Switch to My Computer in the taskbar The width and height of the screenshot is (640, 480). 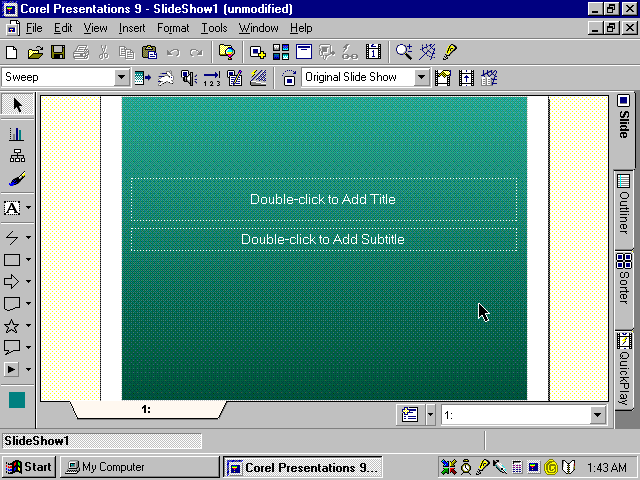[x=140, y=467]
